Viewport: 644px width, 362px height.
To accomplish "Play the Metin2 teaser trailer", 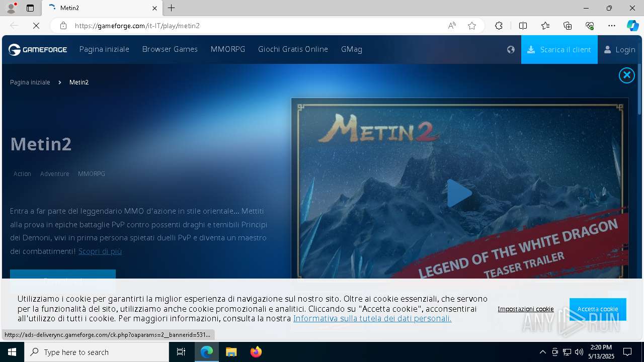I will [x=459, y=193].
